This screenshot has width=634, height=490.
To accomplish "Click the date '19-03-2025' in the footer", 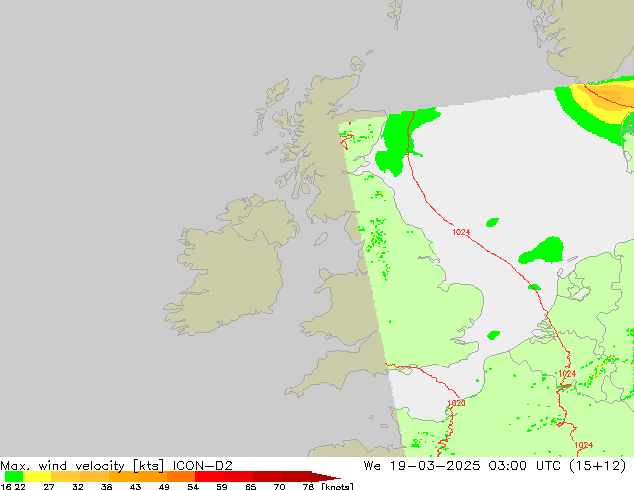I will 435,466.
